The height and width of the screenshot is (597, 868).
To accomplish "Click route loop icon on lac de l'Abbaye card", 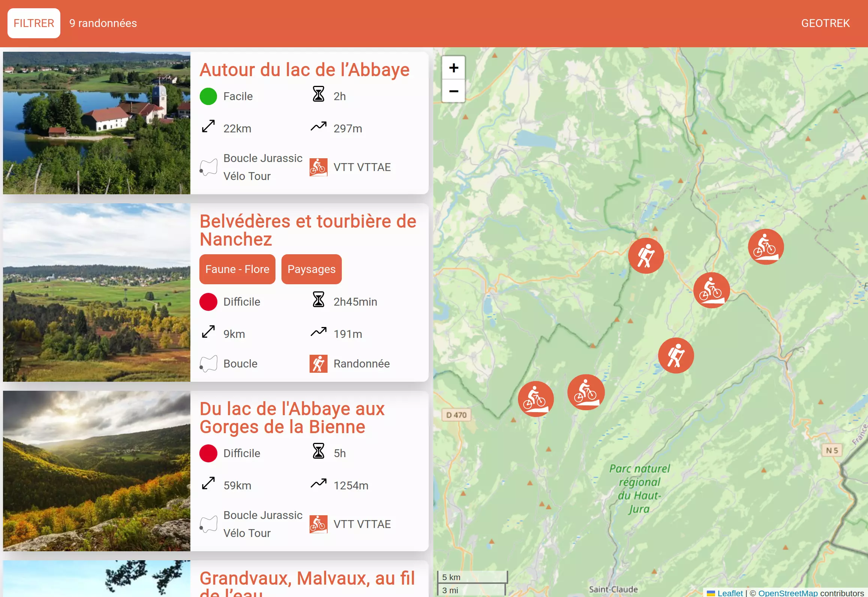I will [208, 167].
